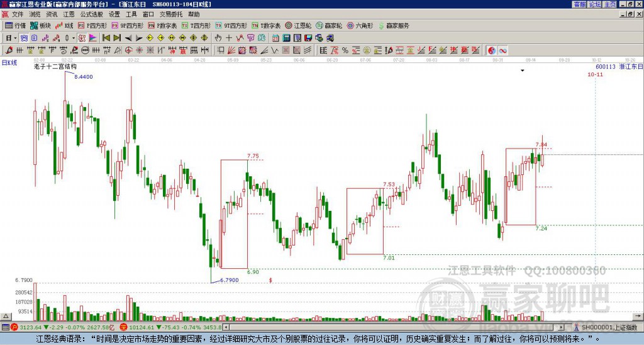
Task: Open the P数字表 tool
Action: (163, 25)
